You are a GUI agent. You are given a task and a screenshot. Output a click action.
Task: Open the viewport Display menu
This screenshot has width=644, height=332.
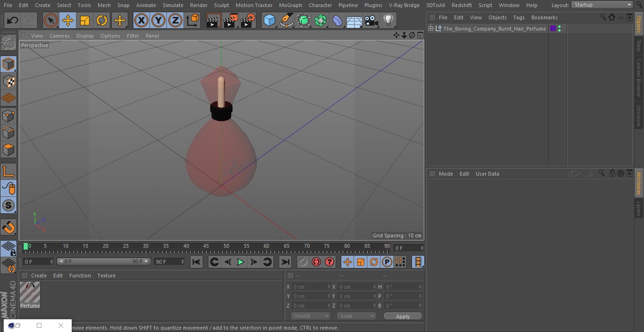[85, 36]
